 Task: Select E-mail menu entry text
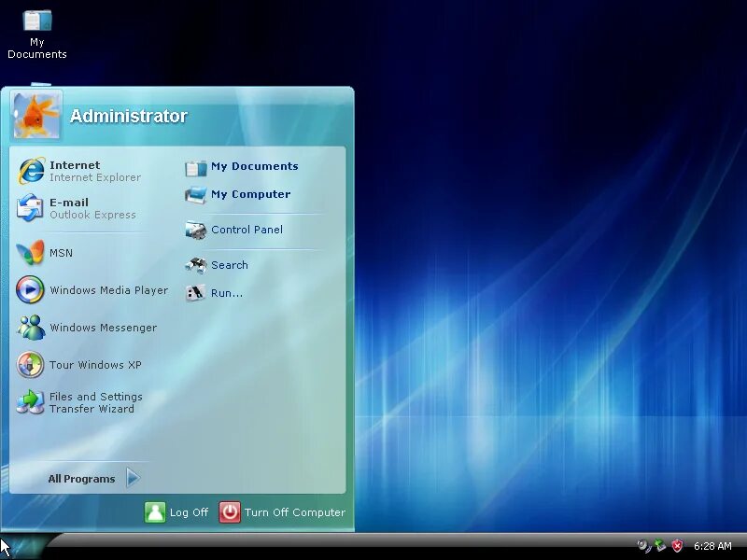pyautogui.click(x=68, y=203)
